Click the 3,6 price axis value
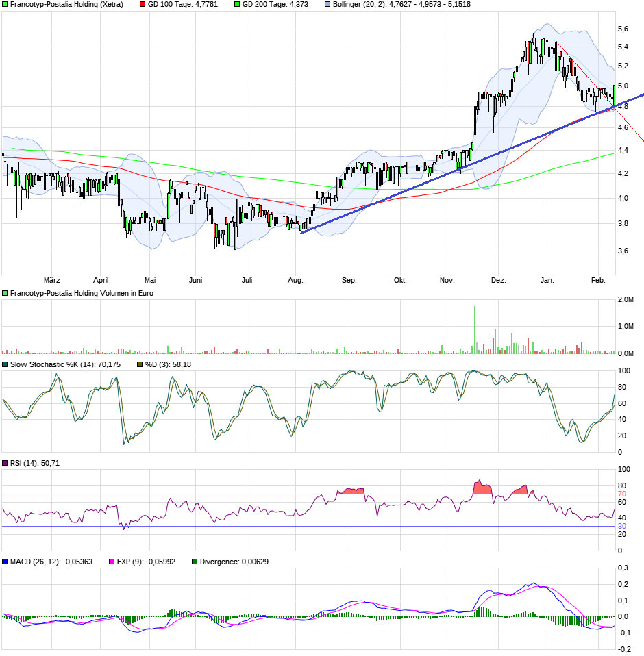Image resolution: width=644 pixels, height=656 pixels. 623,251
